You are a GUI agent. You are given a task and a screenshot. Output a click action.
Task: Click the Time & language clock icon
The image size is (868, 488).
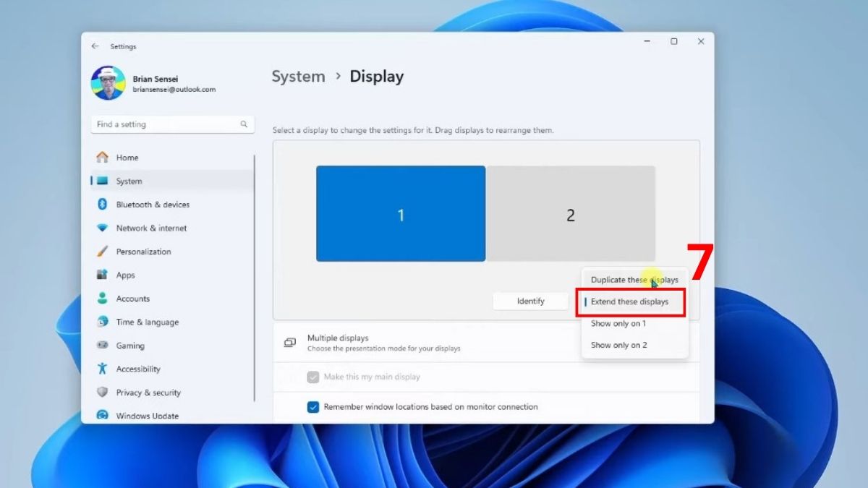coord(102,322)
